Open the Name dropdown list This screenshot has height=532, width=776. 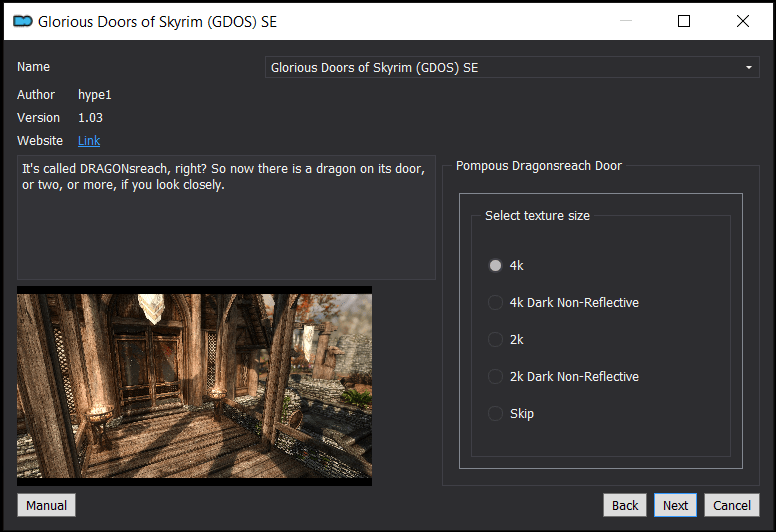[512, 67]
